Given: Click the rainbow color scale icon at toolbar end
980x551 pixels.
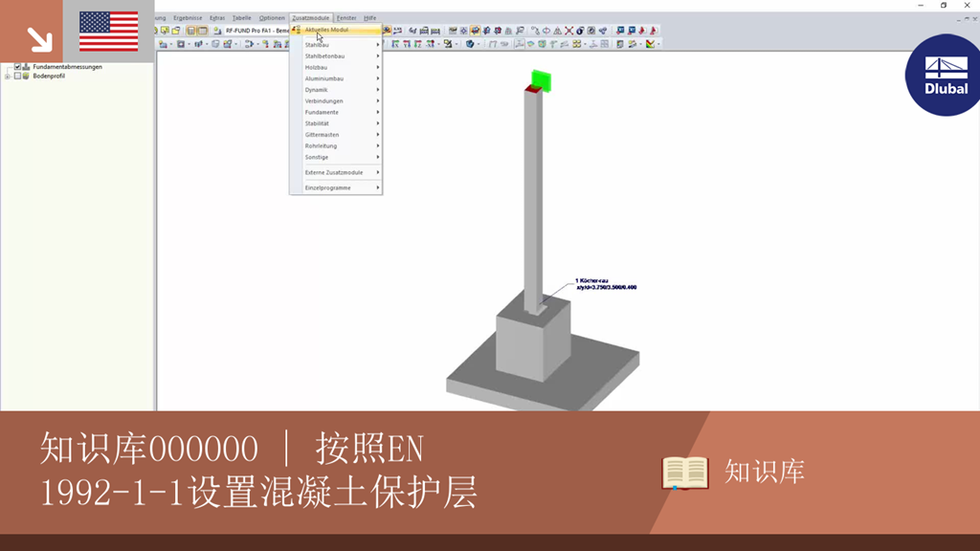Looking at the screenshot, I should (651, 44).
